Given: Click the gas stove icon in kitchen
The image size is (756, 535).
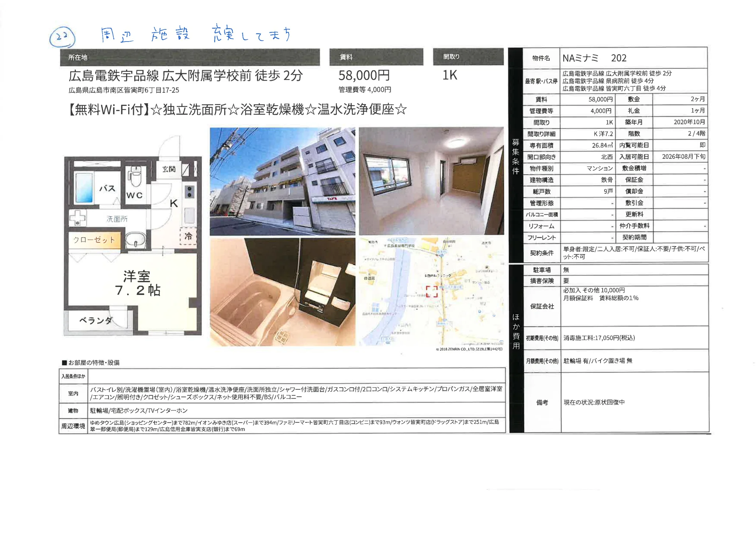Looking at the screenshot, I should [x=189, y=192].
